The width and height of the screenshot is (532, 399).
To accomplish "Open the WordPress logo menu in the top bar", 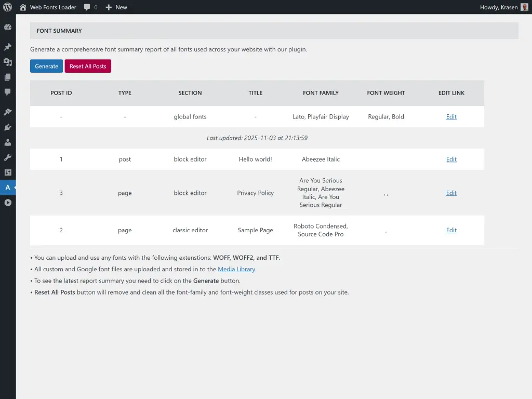I will pyautogui.click(x=7, y=7).
